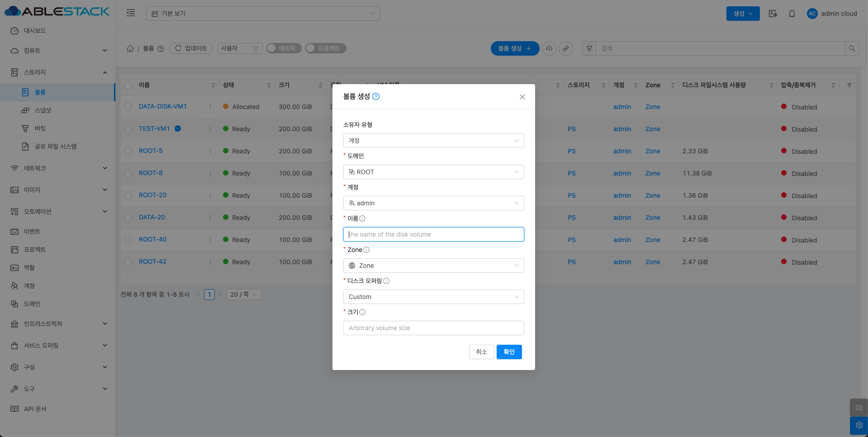Toggle the 프로젝트 switch
This screenshot has width=868, height=437.
coord(326,48)
